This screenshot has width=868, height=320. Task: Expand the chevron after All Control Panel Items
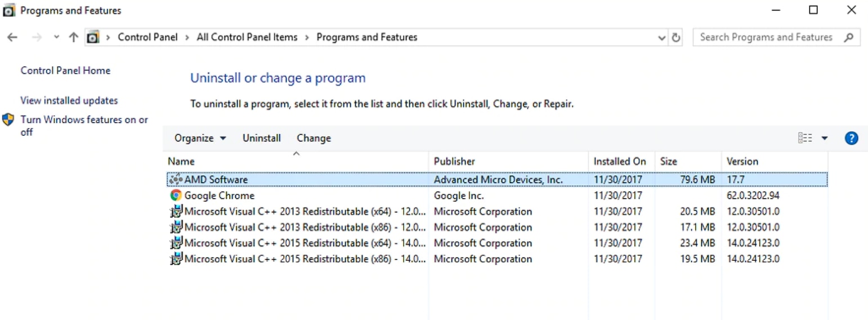tap(307, 37)
